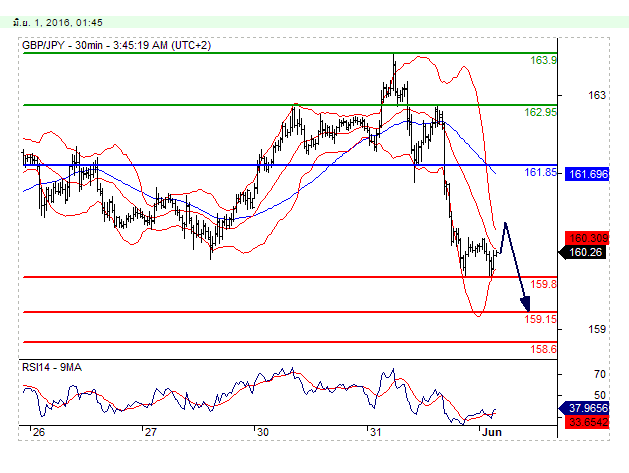Click the 'RSI14 - 9MA' indicator label
This screenshot has width=629, height=473.
point(52,367)
